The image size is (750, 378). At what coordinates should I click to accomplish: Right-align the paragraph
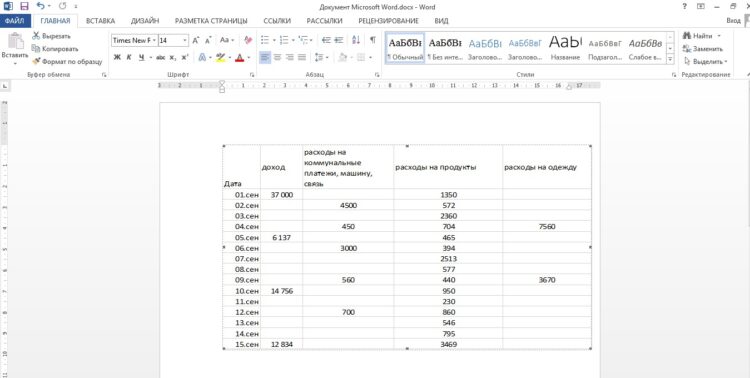(x=289, y=57)
